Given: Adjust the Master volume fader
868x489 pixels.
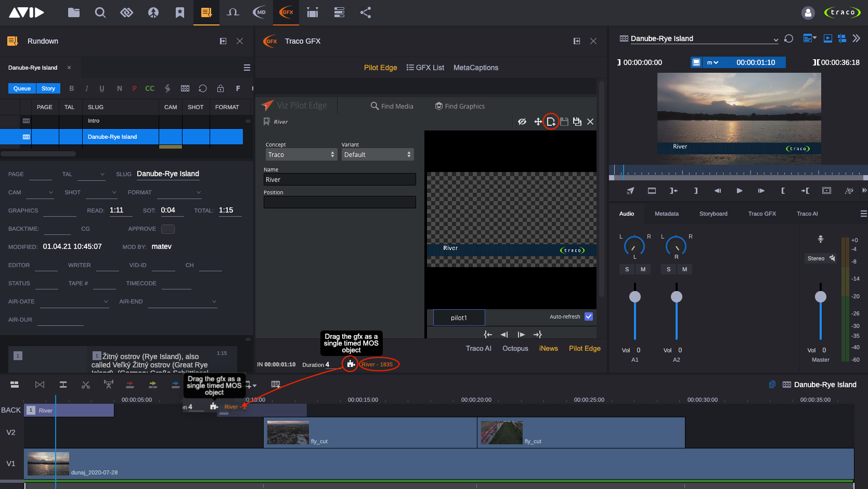Looking at the screenshot, I should (x=821, y=297).
